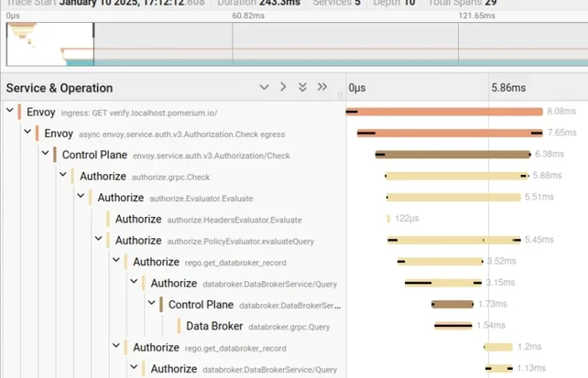Click the minimap viewport right edge handle
The height and width of the screenshot is (378, 588).
[93, 30]
